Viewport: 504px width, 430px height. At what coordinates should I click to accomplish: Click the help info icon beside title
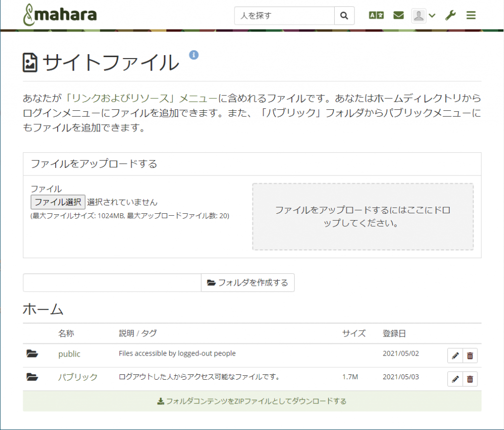194,55
